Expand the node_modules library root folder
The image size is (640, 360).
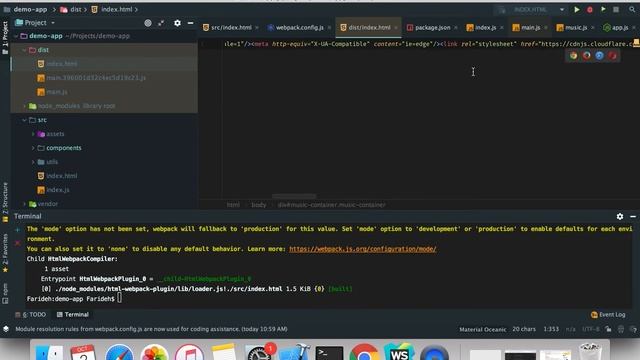pyautogui.click(x=24, y=106)
